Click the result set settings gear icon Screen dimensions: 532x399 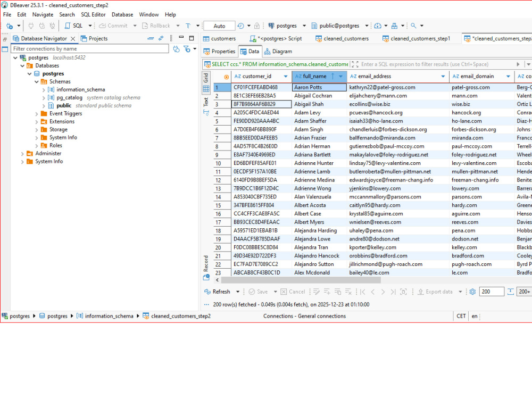tap(472, 292)
